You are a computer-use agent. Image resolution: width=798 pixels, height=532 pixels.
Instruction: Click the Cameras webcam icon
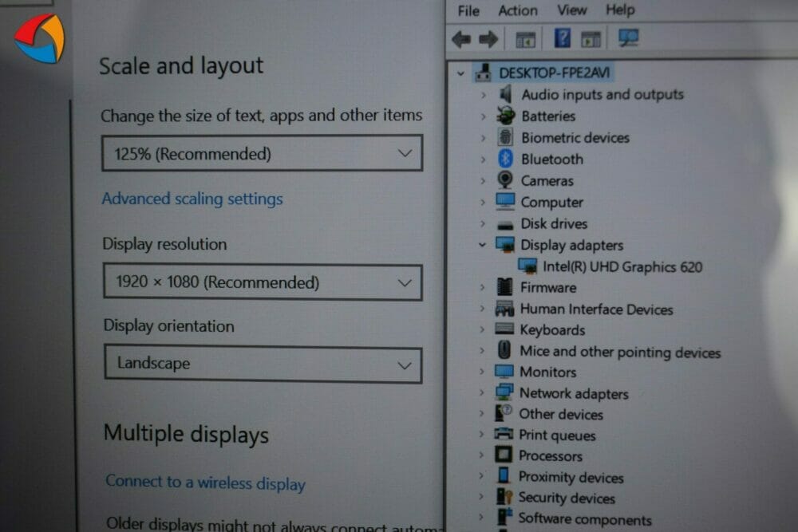click(x=505, y=180)
